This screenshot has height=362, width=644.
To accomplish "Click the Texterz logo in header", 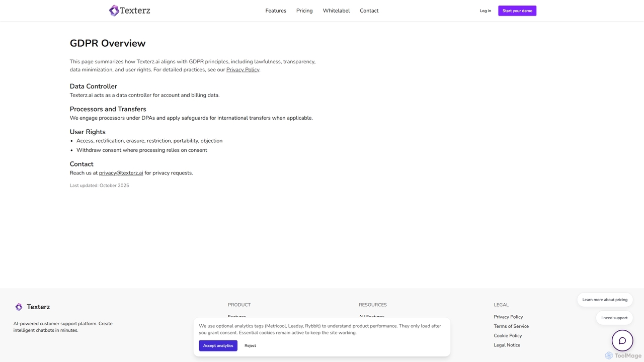I will (x=129, y=11).
